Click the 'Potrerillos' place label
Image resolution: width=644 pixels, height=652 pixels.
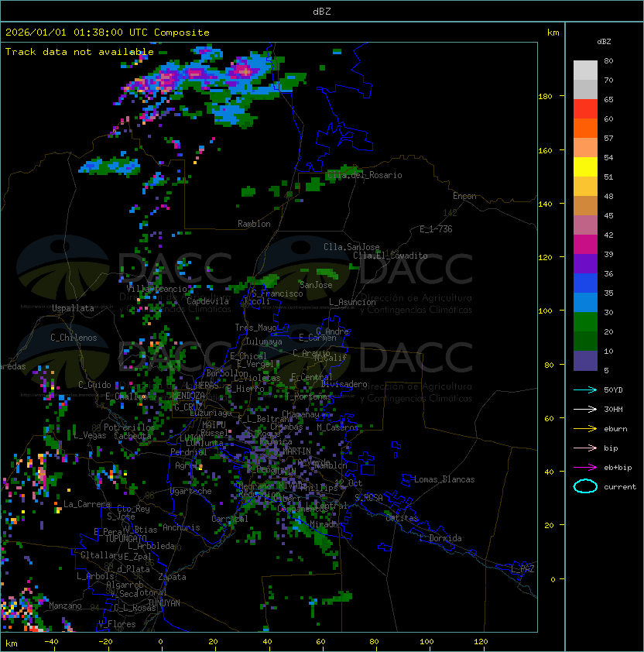[x=129, y=427]
